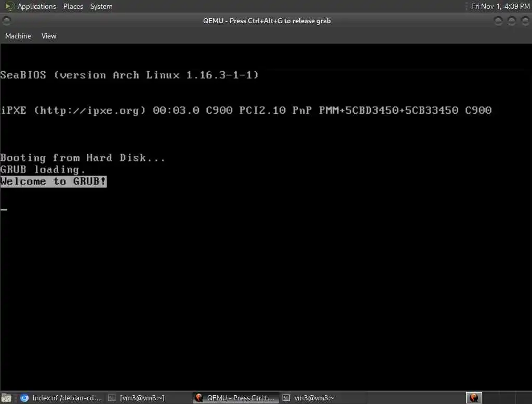Click the MATE logo icon beside Applications
Viewport: 532px width, 404px height.
(x=9, y=6)
